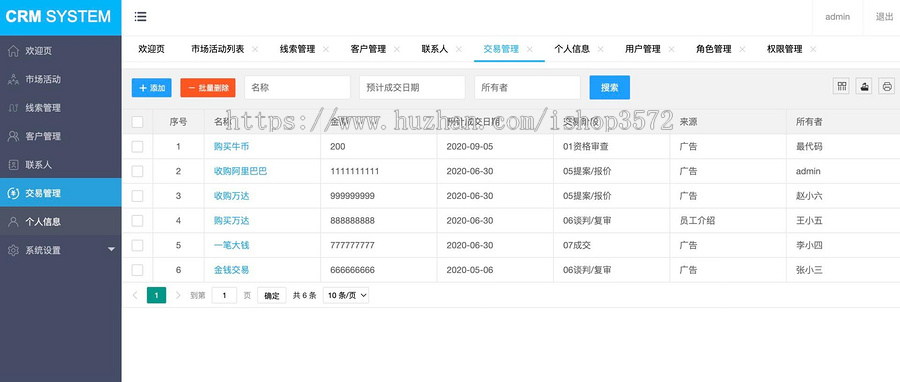This screenshot has height=382, width=900.
Task: Select current page 1 in pagination
Action: tap(157, 295)
